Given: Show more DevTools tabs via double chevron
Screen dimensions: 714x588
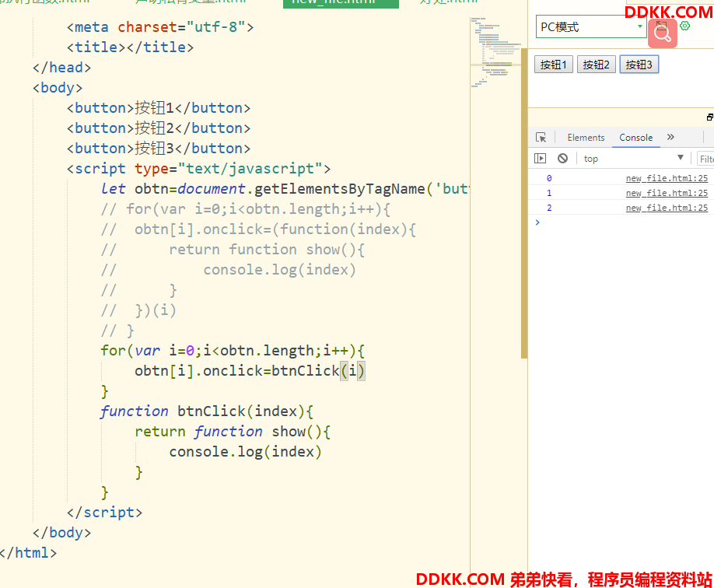Looking at the screenshot, I should [x=670, y=137].
